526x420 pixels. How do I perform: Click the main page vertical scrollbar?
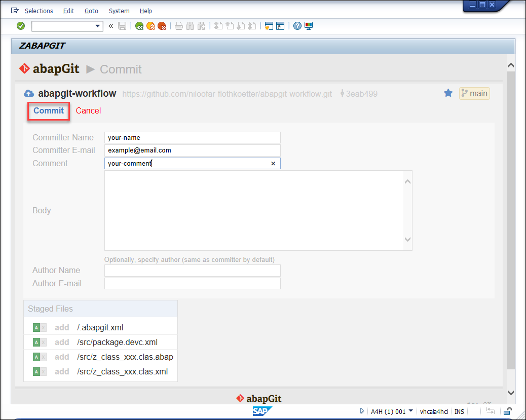coord(511,220)
